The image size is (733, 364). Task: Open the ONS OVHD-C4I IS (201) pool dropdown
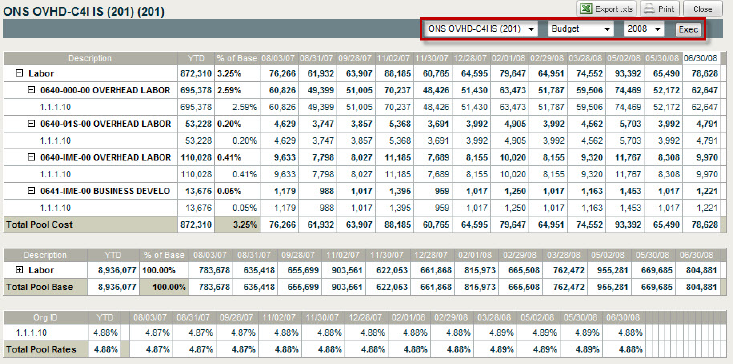(x=481, y=29)
